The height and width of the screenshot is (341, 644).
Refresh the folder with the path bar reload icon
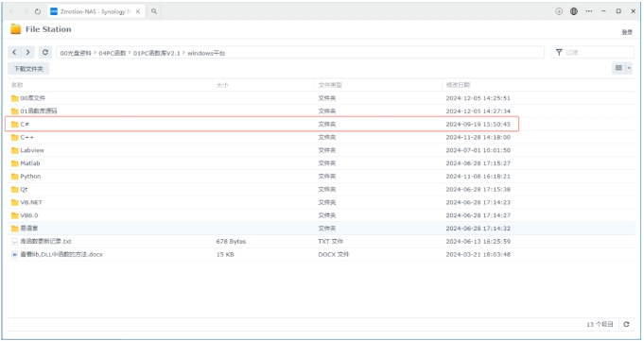point(45,52)
